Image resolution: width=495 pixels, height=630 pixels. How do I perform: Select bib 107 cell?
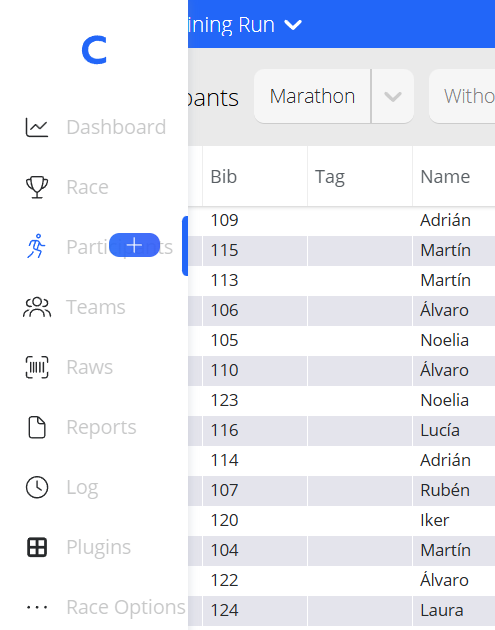coord(255,491)
